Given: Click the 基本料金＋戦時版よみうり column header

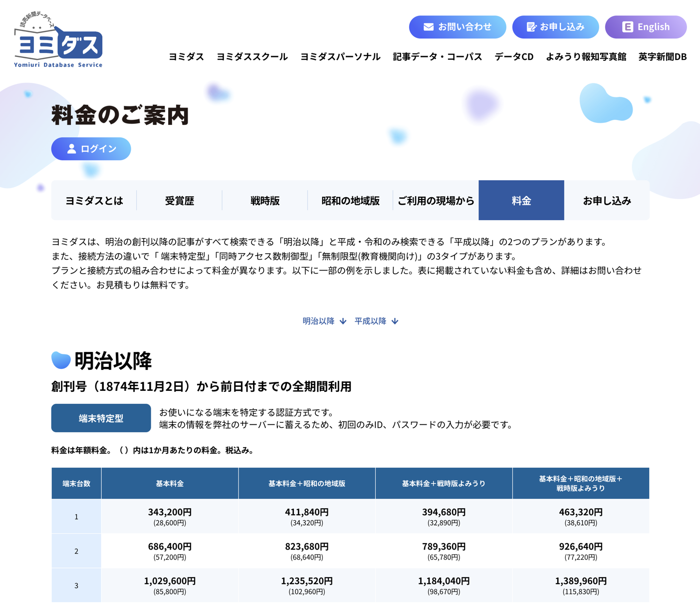Looking at the screenshot, I should point(444,483).
